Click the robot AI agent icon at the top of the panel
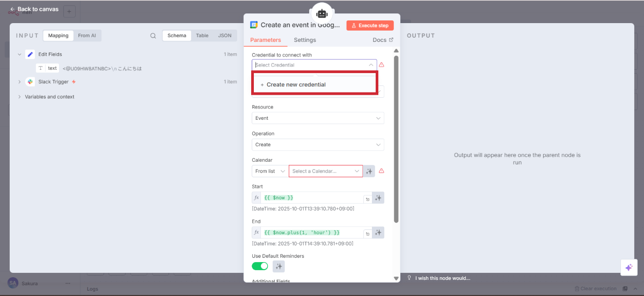The image size is (644, 296). click(322, 13)
